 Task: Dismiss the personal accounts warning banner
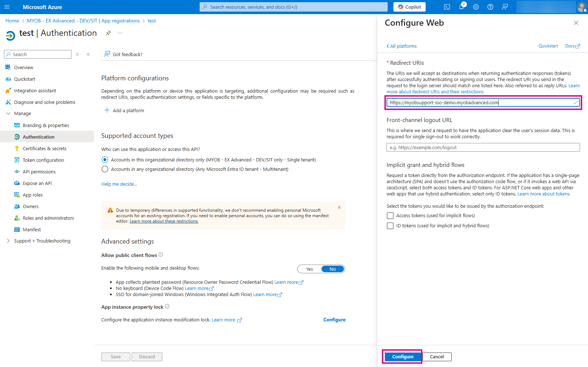[x=339, y=207]
